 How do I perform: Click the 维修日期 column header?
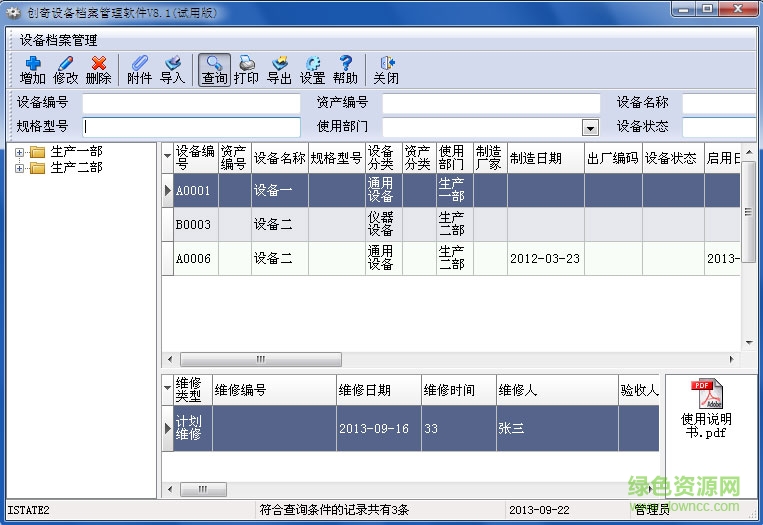(x=365, y=390)
